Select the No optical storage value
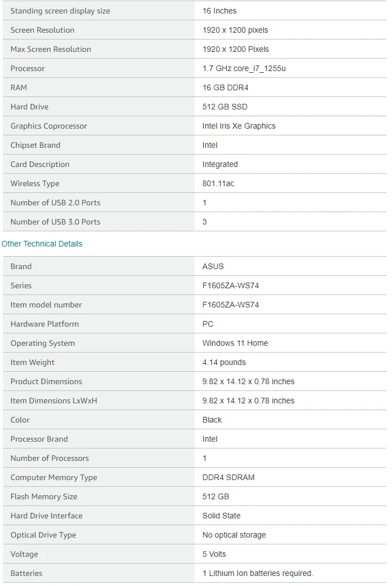This screenshot has height=585, width=392. tap(234, 535)
